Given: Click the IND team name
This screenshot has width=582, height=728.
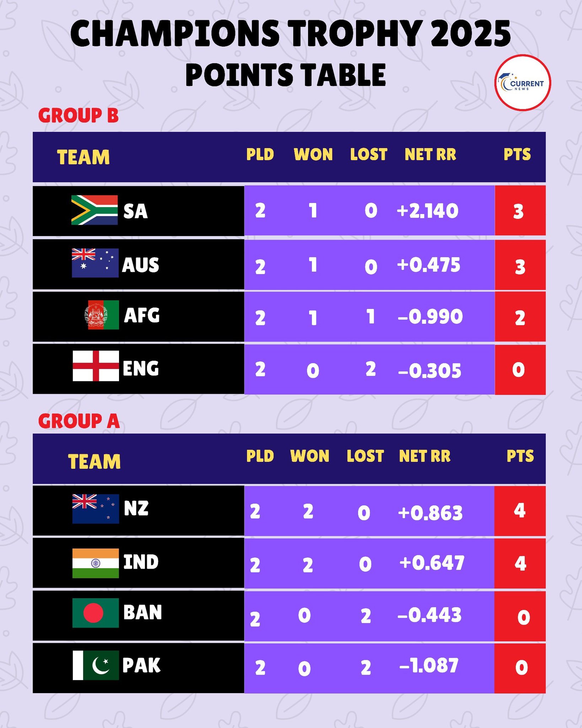Looking at the screenshot, I should tap(141, 562).
